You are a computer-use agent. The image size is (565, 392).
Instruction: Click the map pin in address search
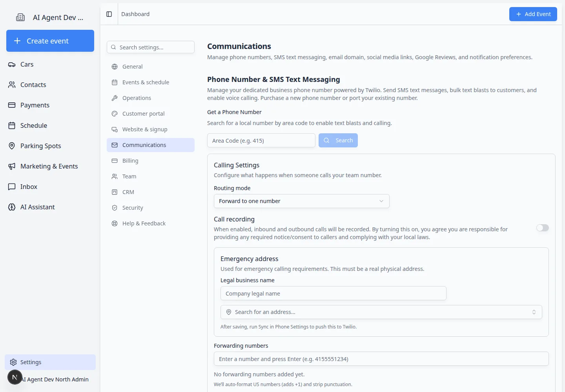[229, 312]
